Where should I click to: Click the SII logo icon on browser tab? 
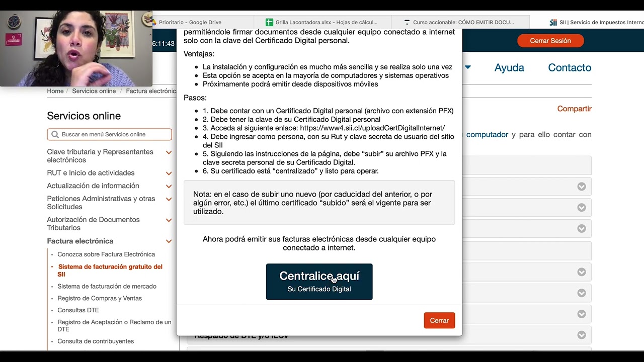click(553, 22)
